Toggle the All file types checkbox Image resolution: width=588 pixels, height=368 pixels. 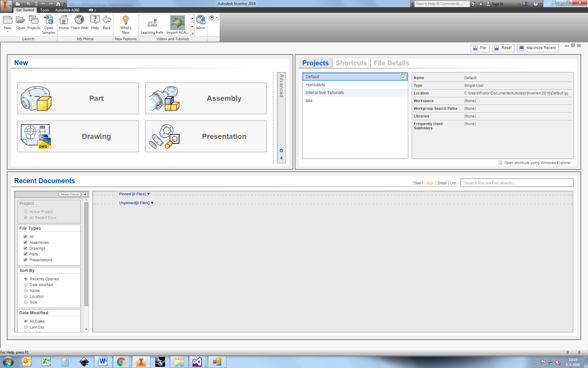(x=25, y=237)
